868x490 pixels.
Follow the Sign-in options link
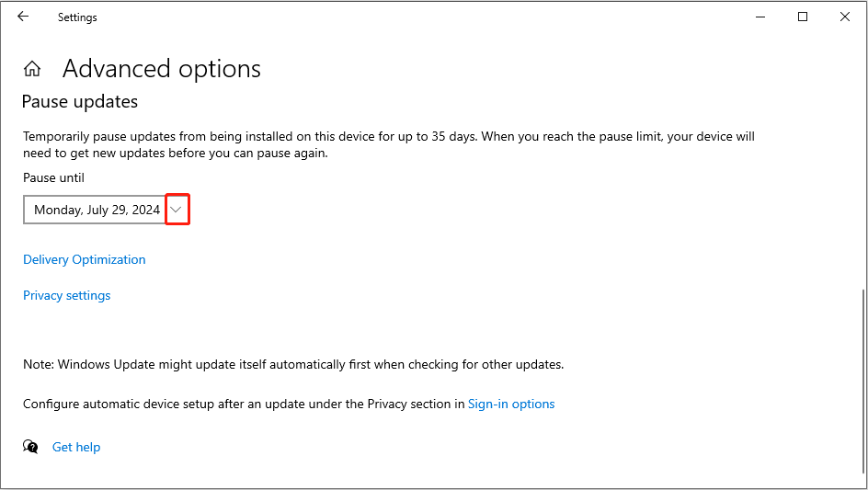point(511,405)
